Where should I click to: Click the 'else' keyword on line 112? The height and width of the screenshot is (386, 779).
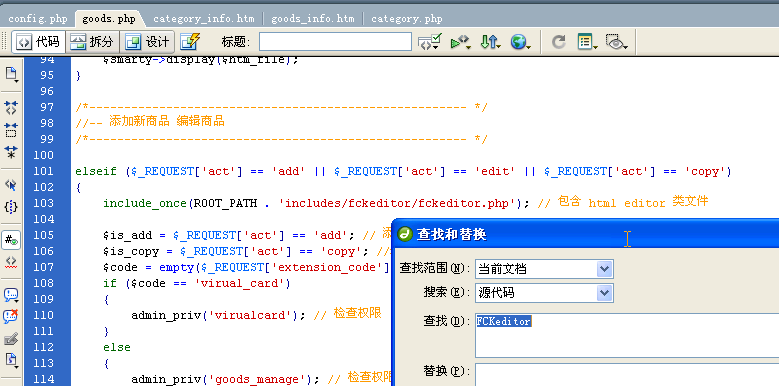[117, 347]
